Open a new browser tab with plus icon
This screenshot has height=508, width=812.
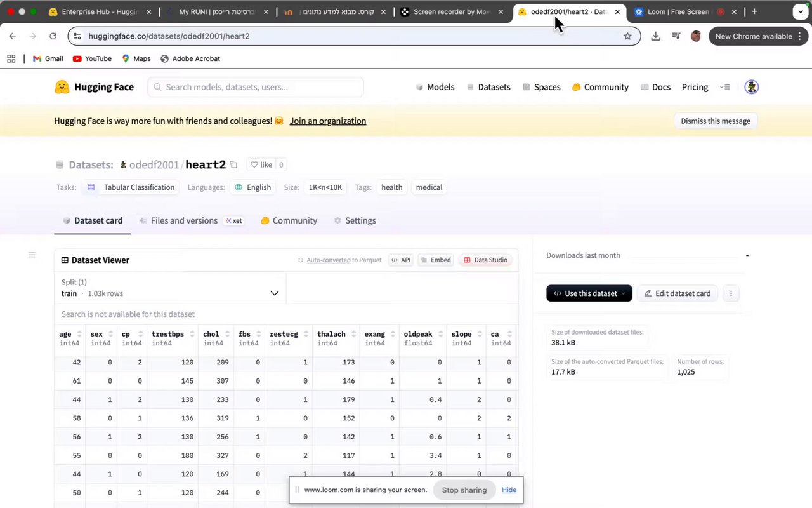point(754,11)
